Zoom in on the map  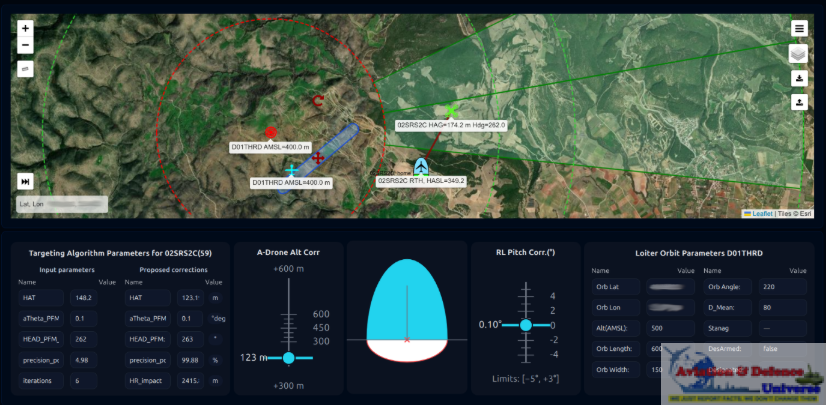pos(25,28)
